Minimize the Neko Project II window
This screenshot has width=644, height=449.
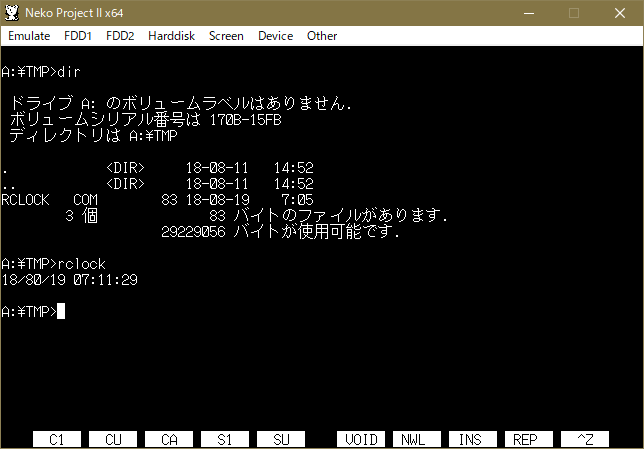[529, 13]
